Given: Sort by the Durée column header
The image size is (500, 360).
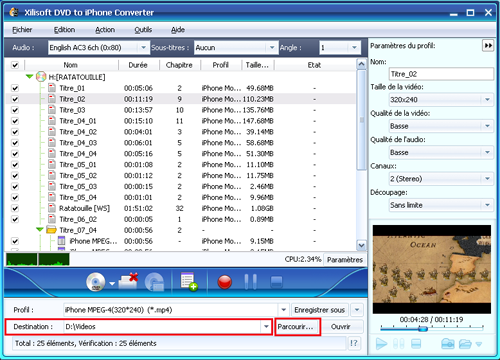Looking at the screenshot, I should [x=138, y=65].
